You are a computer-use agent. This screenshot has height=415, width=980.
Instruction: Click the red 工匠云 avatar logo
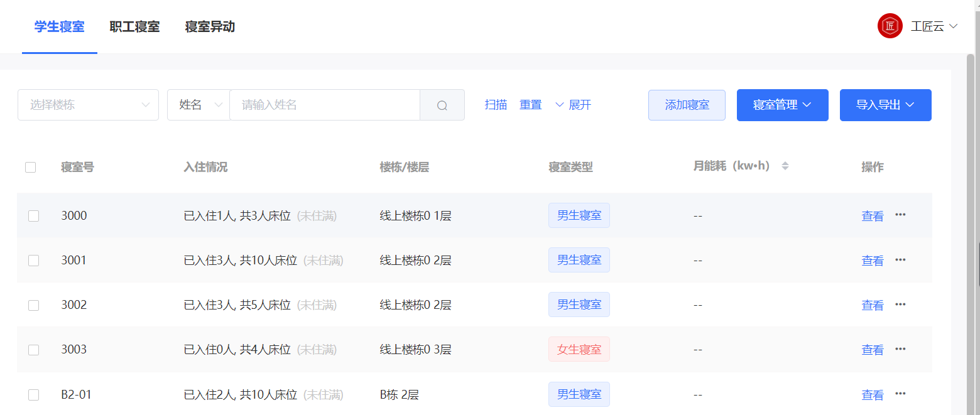[x=890, y=26]
